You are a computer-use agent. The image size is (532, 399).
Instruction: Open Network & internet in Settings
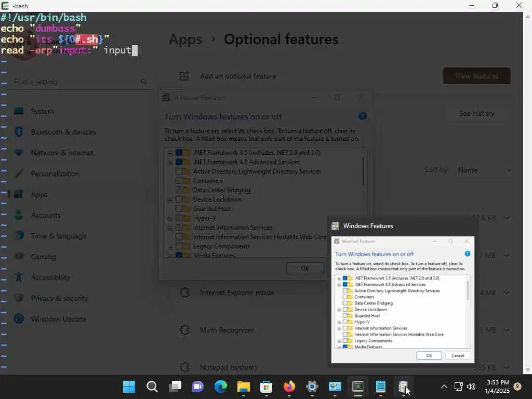click(x=62, y=153)
